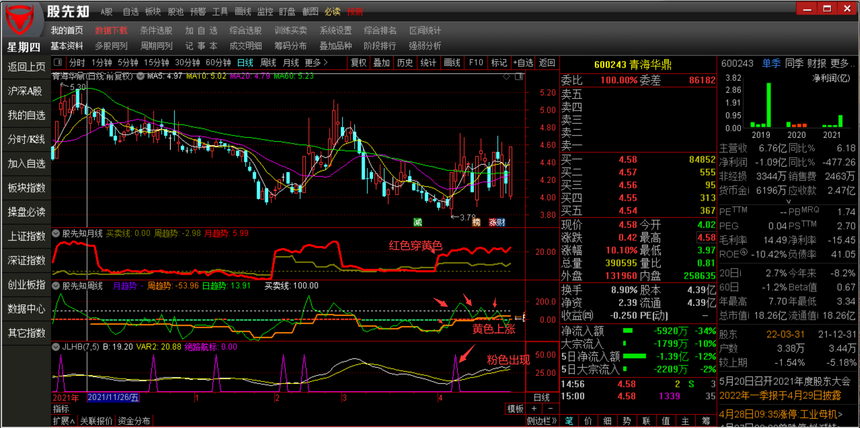Open the 资金分布 bottom tab

pyautogui.click(x=133, y=421)
